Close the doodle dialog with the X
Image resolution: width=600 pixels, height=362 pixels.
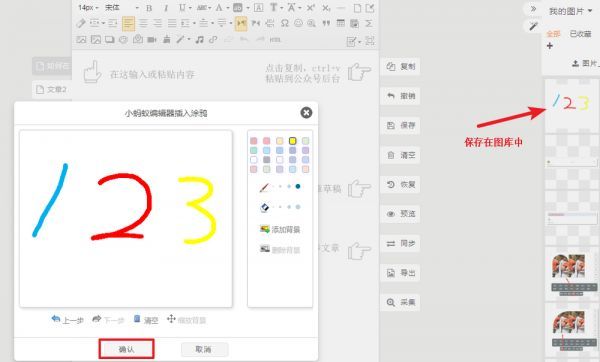pos(306,113)
